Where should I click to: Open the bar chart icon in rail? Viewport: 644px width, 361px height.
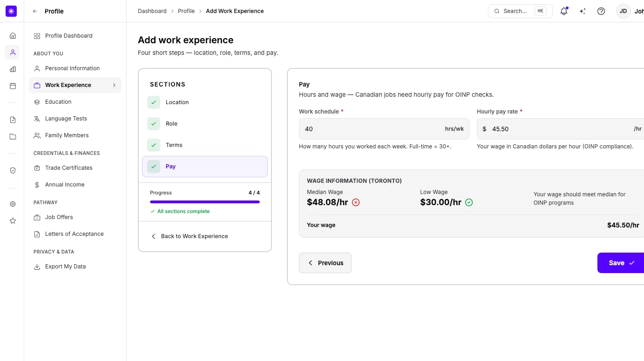pos(13,69)
